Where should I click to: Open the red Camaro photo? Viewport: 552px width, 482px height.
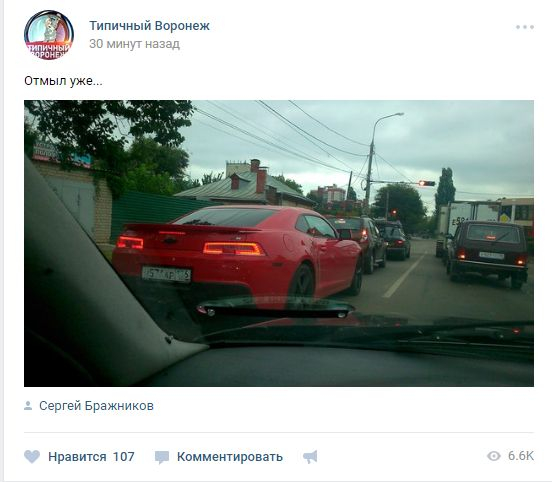point(279,243)
